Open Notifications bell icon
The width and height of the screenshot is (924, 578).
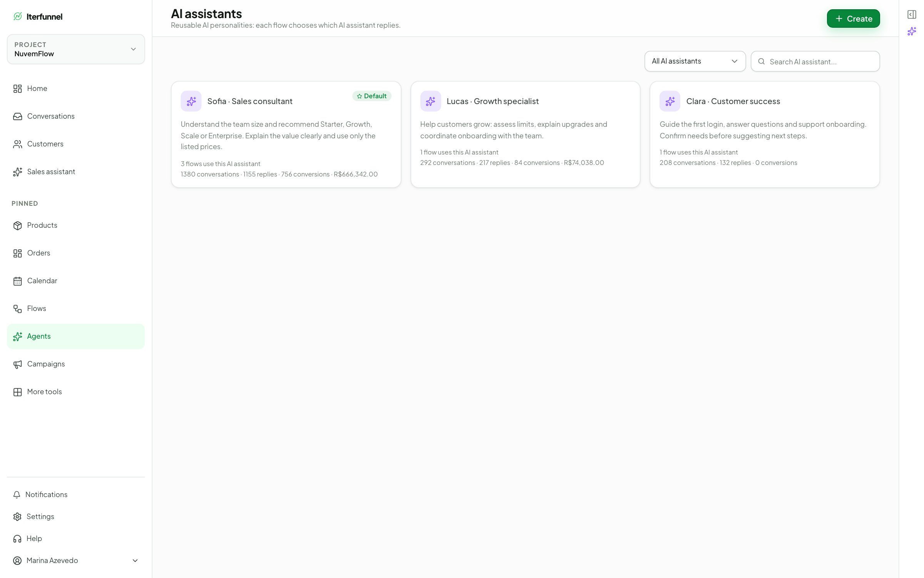17,494
